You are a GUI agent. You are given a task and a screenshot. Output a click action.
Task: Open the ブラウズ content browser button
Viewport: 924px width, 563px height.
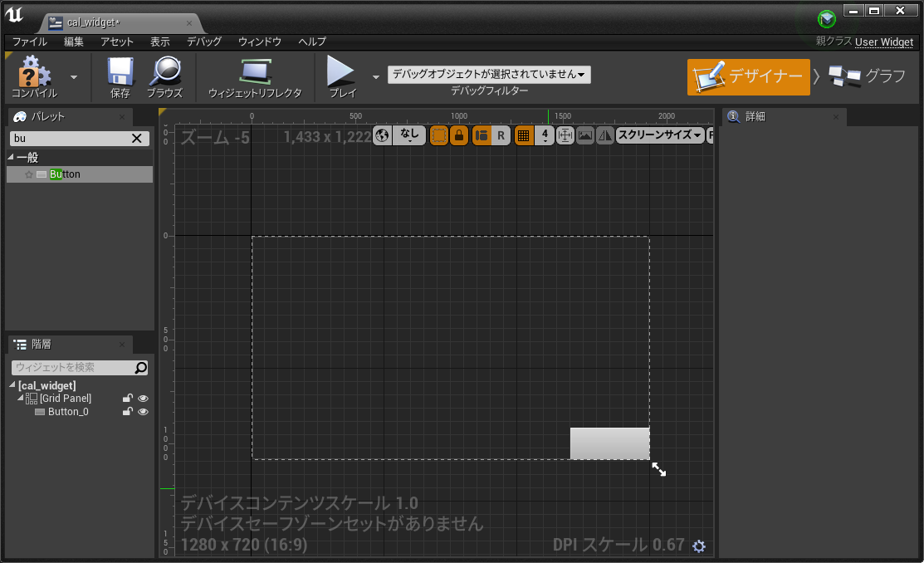[x=165, y=76]
